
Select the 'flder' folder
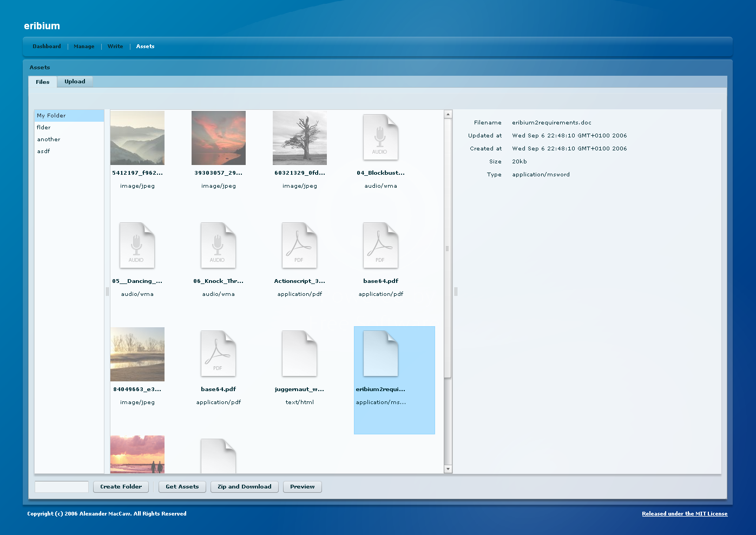point(44,128)
